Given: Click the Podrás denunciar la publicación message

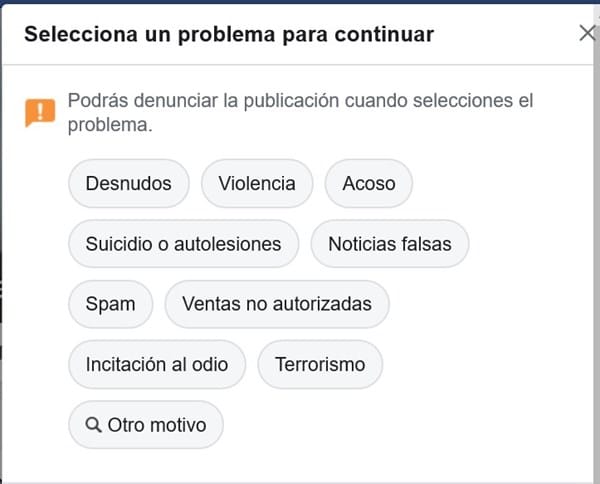Looking at the screenshot, I should [x=300, y=113].
